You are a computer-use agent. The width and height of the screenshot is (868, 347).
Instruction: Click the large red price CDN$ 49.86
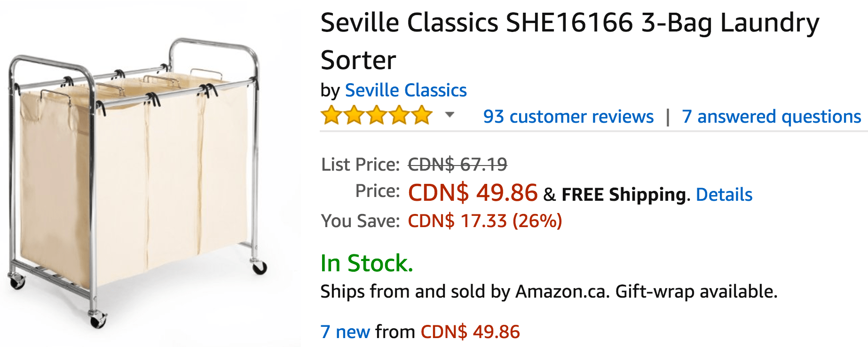pos(473,193)
